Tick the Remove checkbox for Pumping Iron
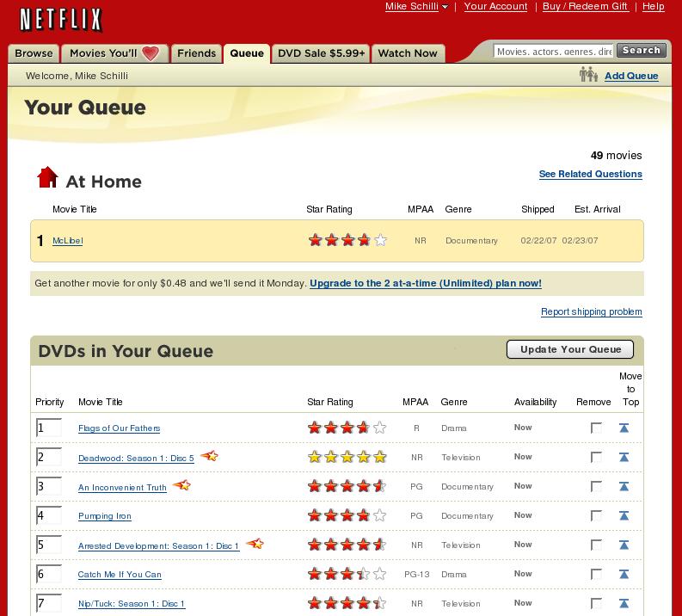This screenshot has height=616, width=682. coord(596,515)
